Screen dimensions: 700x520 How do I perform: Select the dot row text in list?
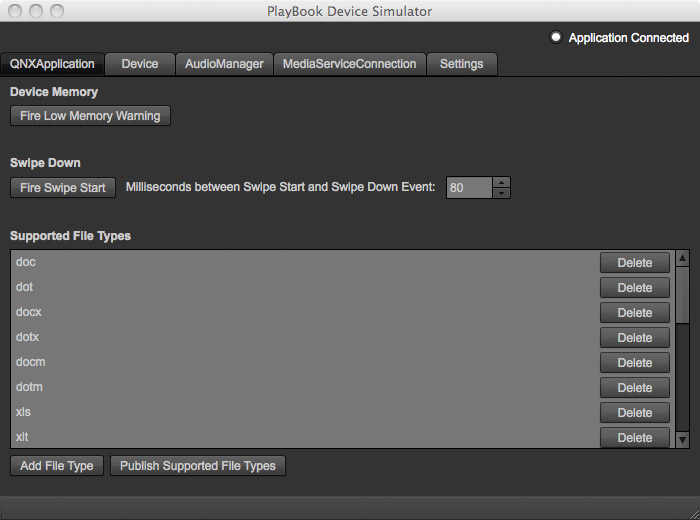(x=25, y=287)
